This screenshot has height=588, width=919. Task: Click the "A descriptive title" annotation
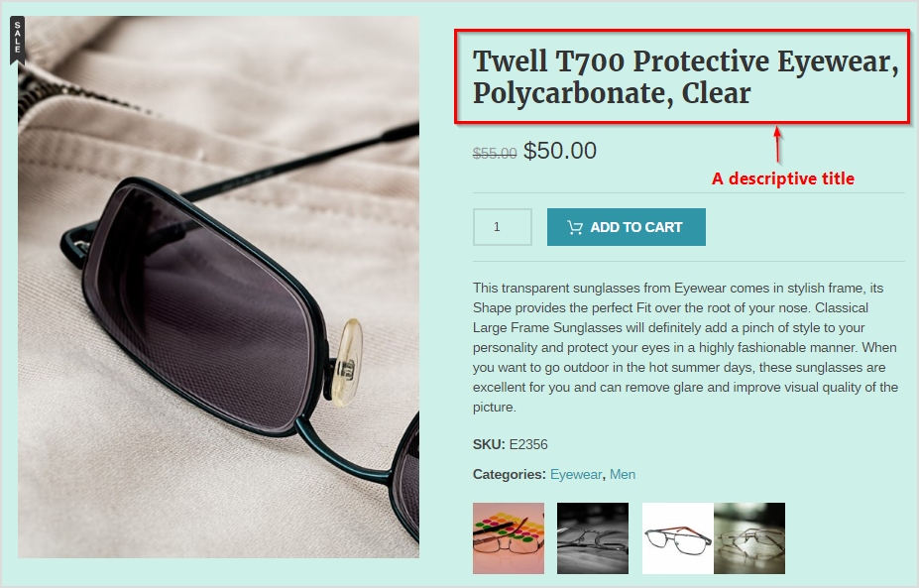click(783, 178)
